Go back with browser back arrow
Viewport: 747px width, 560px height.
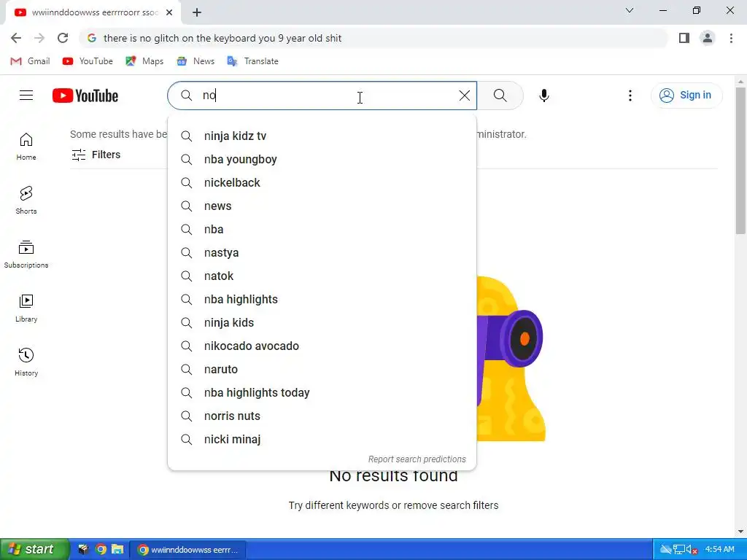point(16,38)
